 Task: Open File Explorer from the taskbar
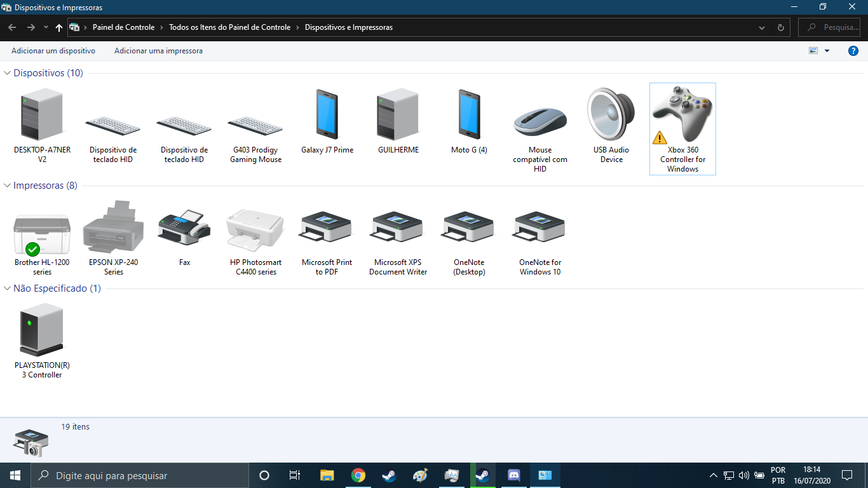[x=327, y=475]
